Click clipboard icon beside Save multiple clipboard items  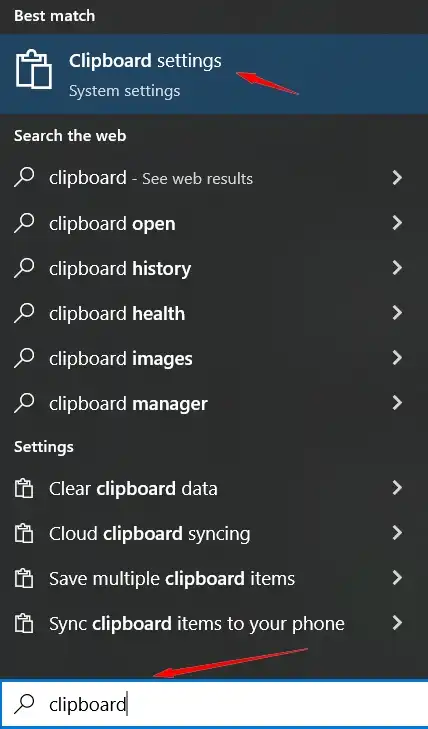(x=24, y=579)
